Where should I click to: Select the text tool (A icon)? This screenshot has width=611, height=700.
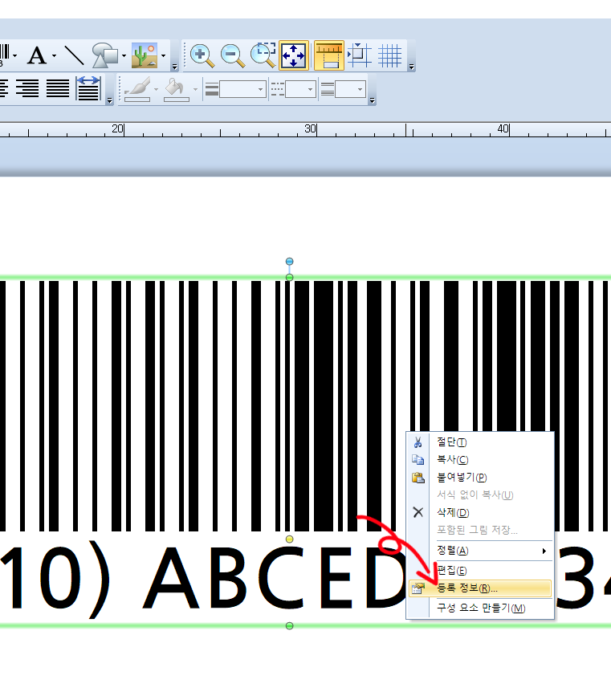point(37,56)
